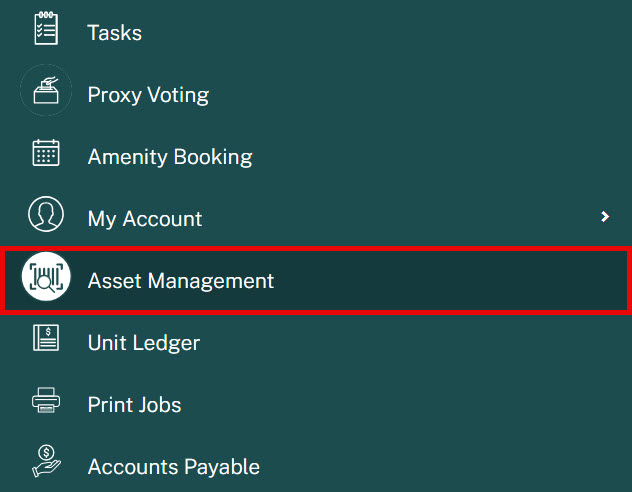Click the Accounts Payable hand-with-coin icon
Viewport: 632px width, 492px height.
[46, 461]
